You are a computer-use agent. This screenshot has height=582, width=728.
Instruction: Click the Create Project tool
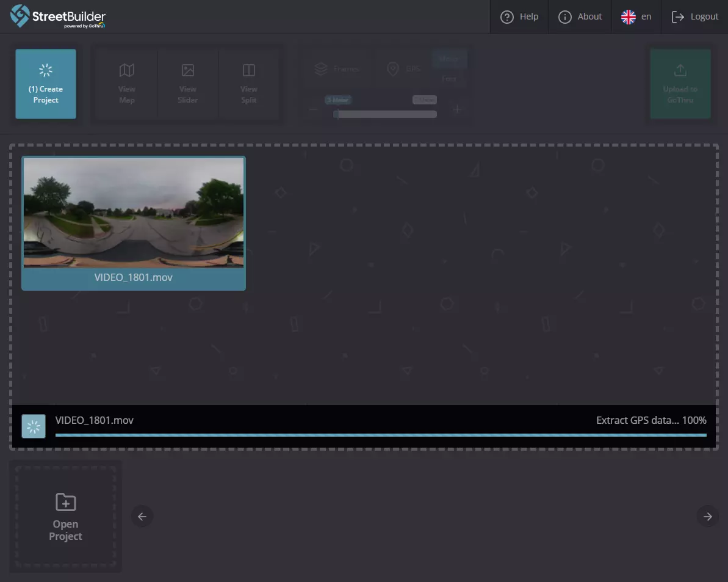tap(45, 84)
